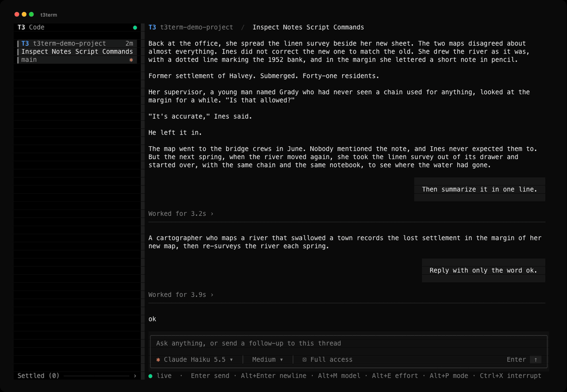Click the 'Reply with only the word ok.' message bubble

pyautogui.click(x=483, y=270)
